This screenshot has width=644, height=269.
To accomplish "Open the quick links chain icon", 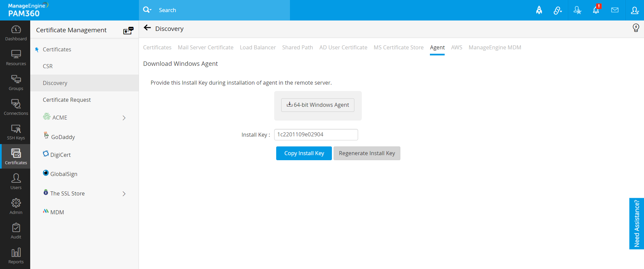I will click(557, 10).
